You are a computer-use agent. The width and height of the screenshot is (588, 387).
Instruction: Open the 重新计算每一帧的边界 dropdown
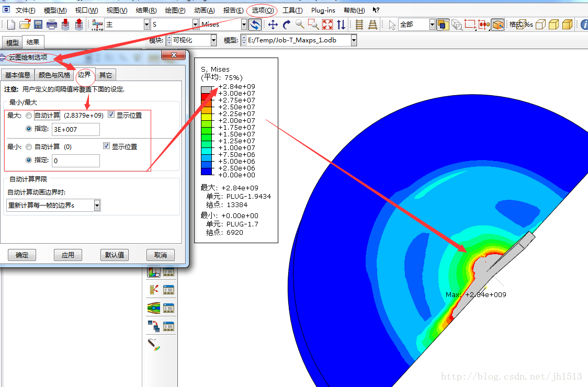pos(97,205)
